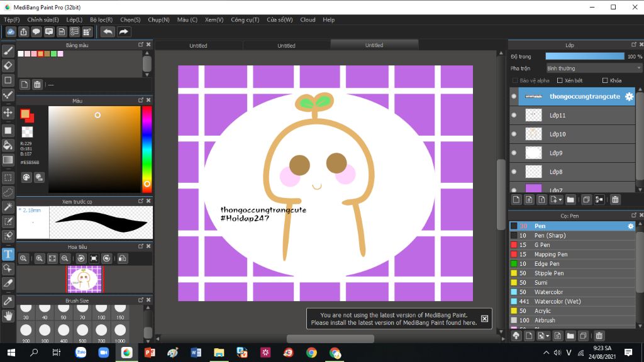Pick the white swatch in Bảng màu

(x=21, y=54)
